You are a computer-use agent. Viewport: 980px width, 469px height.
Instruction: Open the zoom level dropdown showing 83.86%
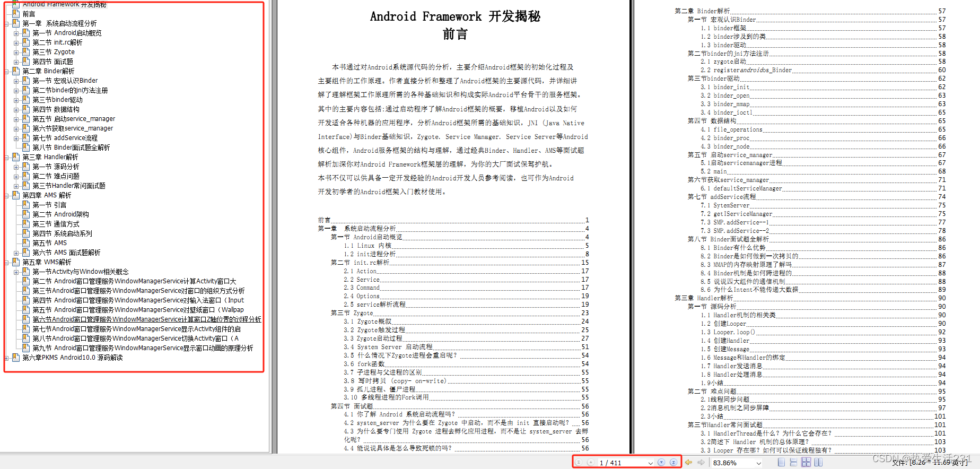tap(759, 463)
